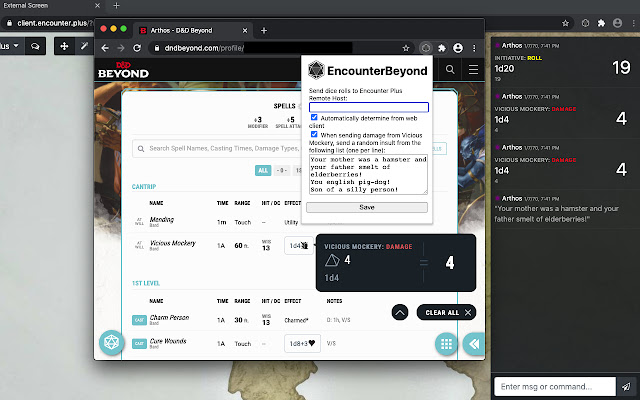The width and height of the screenshot is (640, 400).
Task: Roll Cure Wounds 1d8+3 healing
Action: [302, 344]
